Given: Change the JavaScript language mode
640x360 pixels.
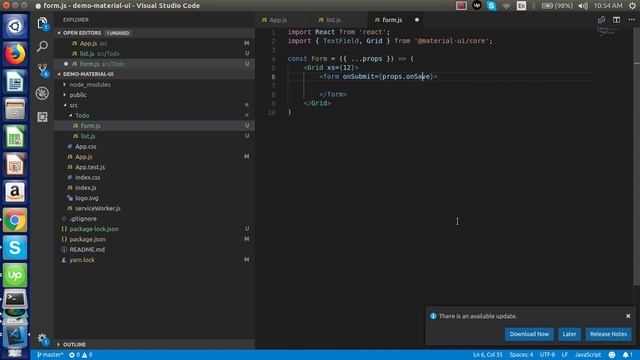Looking at the screenshot, I should (588, 355).
